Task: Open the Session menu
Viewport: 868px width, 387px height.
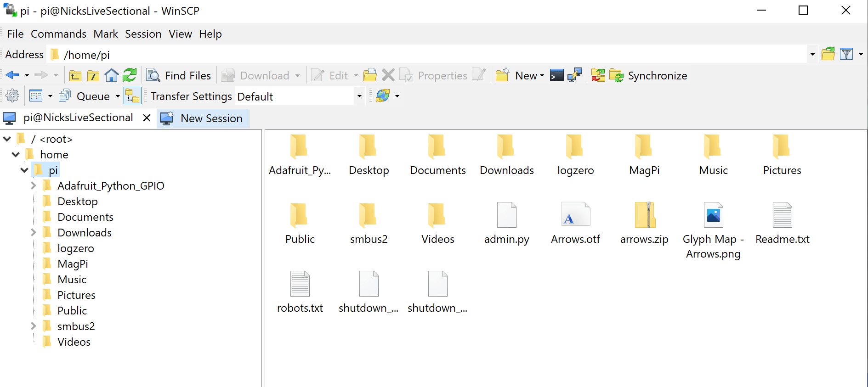Action: click(x=143, y=34)
